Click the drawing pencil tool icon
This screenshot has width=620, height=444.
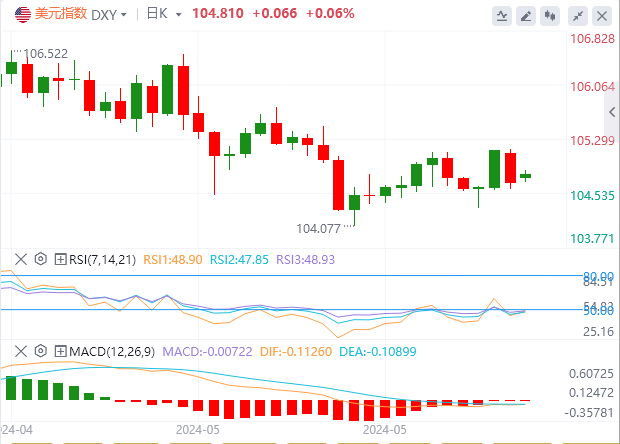526,15
